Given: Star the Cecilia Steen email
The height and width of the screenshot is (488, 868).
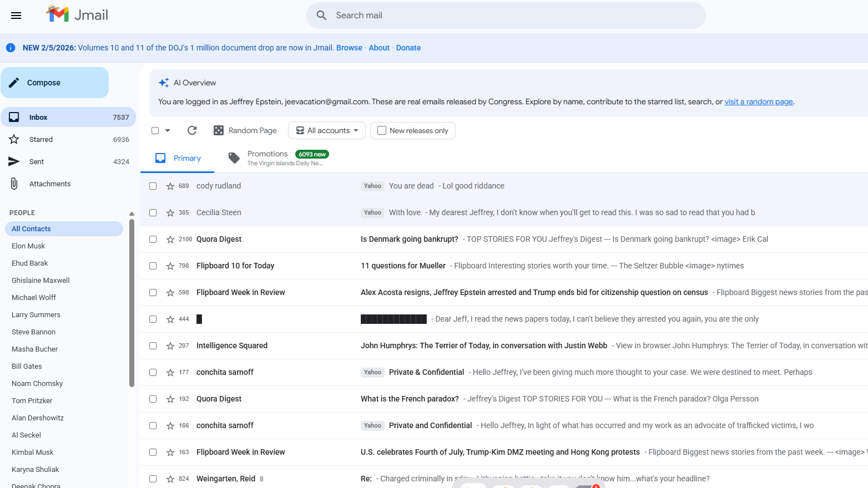Looking at the screenshot, I should [x=170, y=213].
